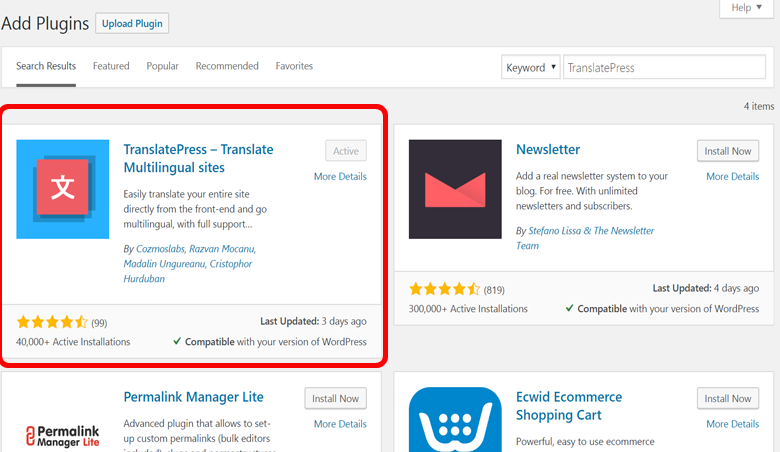The width and height of the screenshot is (780, 452).
Task: Open More Details for Permalink Manager Lite
Action: [x=340, y=424]
